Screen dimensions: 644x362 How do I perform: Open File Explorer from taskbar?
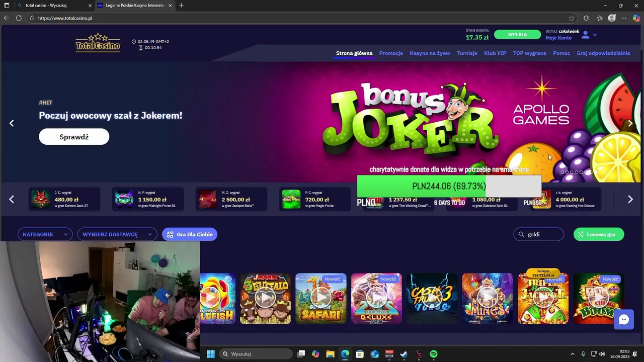(x=330, y=354)
